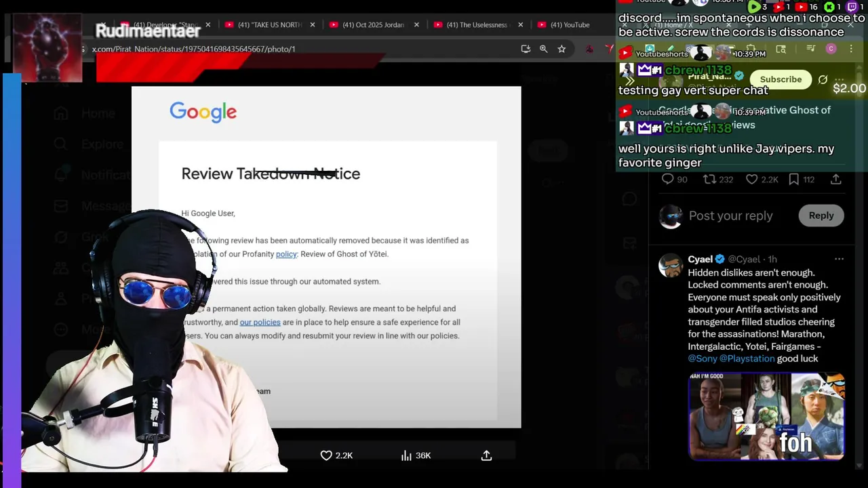Click the Reply button
Viewport: 868px width, 488px height.
(x=821, y=216)
